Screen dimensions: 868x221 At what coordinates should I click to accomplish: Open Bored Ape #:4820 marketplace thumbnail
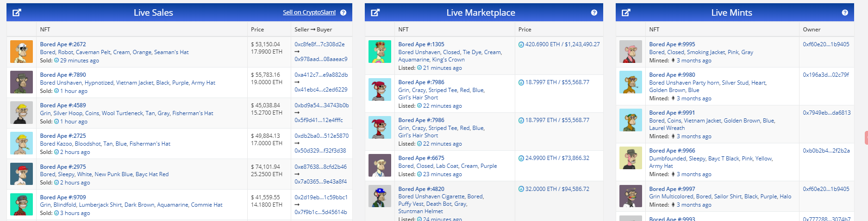point(380,196)
